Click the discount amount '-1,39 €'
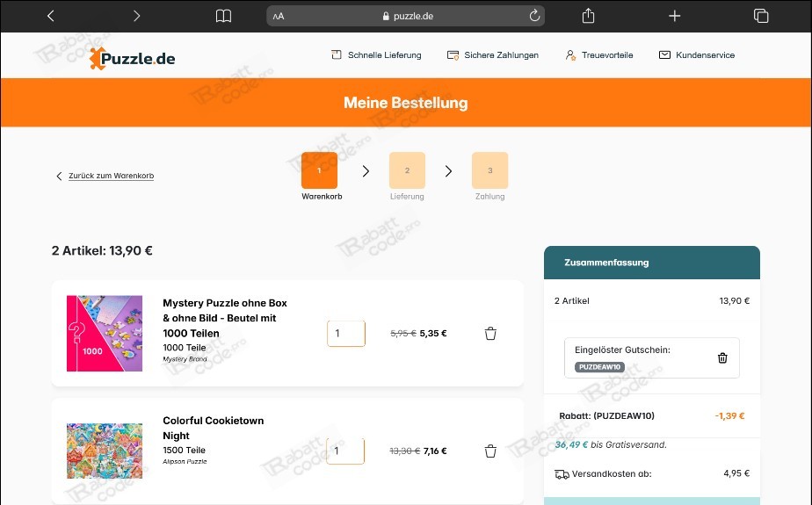This screenshot has width=812, height=505. (729, 416)
